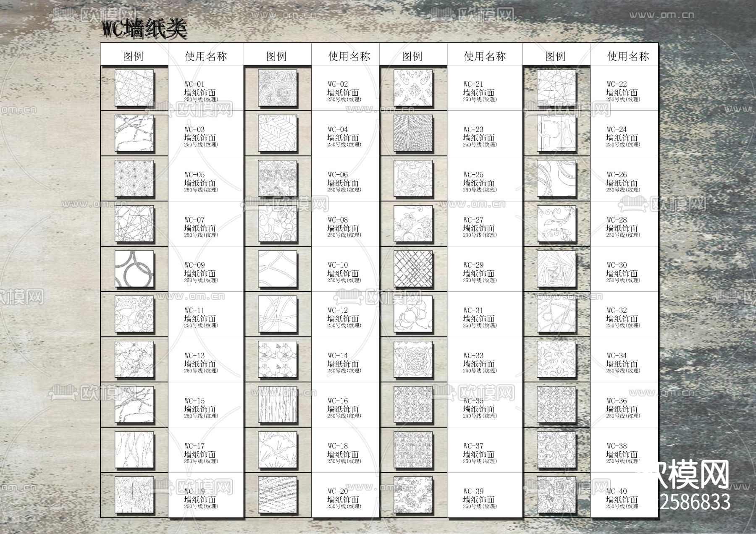Select the WC-01 wallpaper pattern swatch

pyautogui.click(x=134, y=89)
